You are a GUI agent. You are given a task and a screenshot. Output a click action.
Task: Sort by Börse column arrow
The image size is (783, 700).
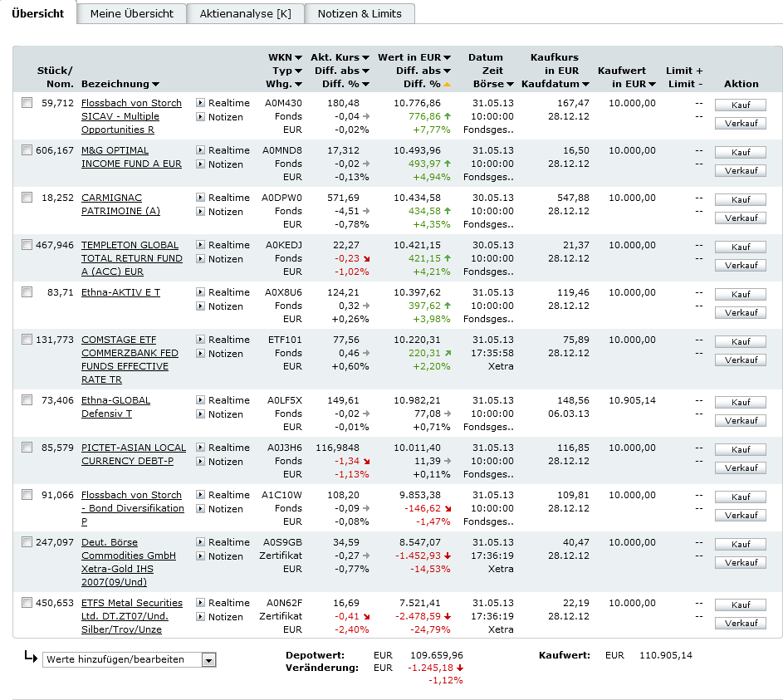(510, 85)
